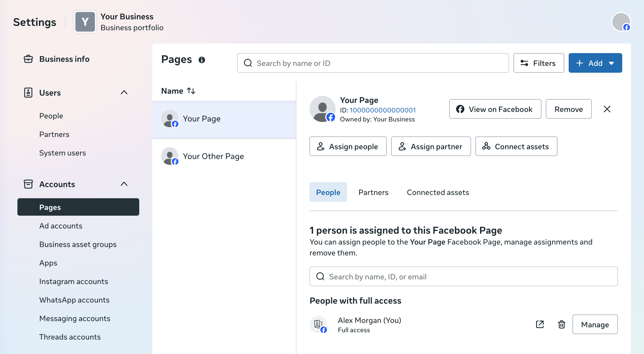Viewport: 644px width, 354px height.
Task: Click the Name sort arrows icon
Action: [x=191, y=91]
